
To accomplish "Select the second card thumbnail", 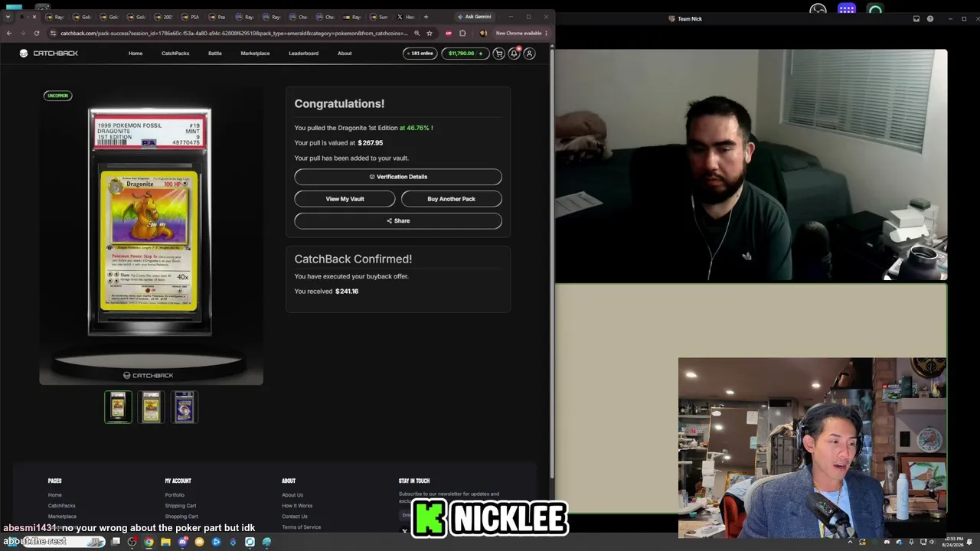I will click(x=152, y=407).
